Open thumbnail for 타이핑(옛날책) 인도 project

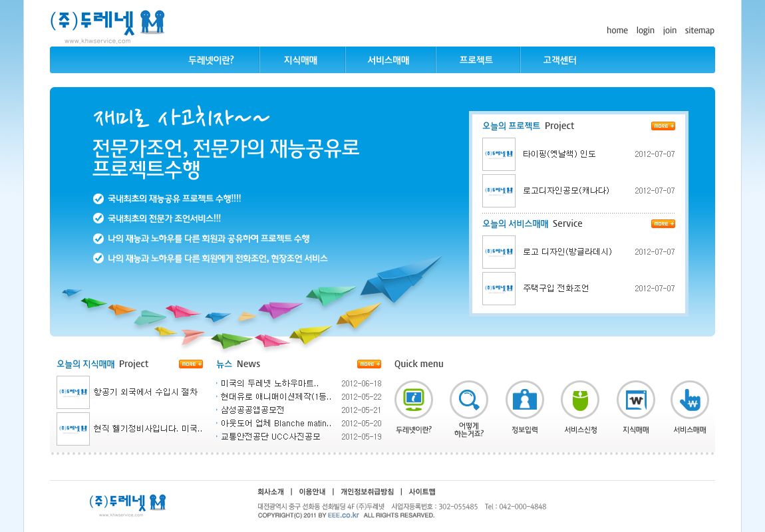pos(499,154)
